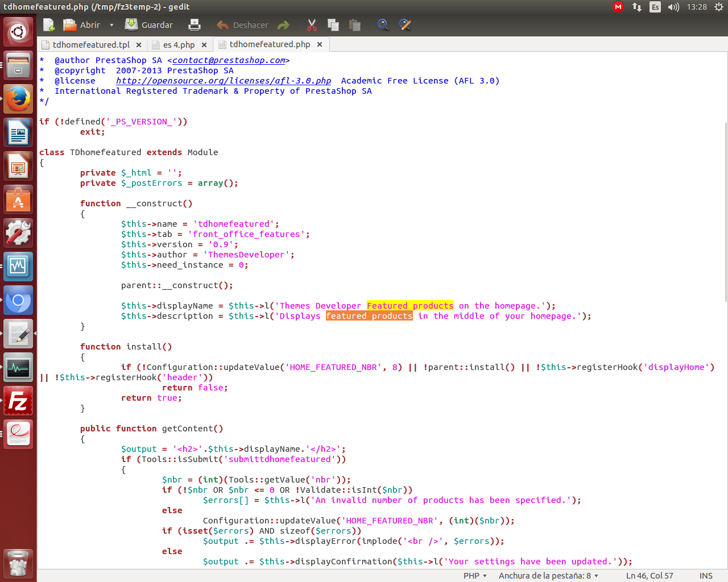Screen dimensions: 728x582
Task: Switch to the tdhomefeatured.tpl tab
Action: pos(91,44)
